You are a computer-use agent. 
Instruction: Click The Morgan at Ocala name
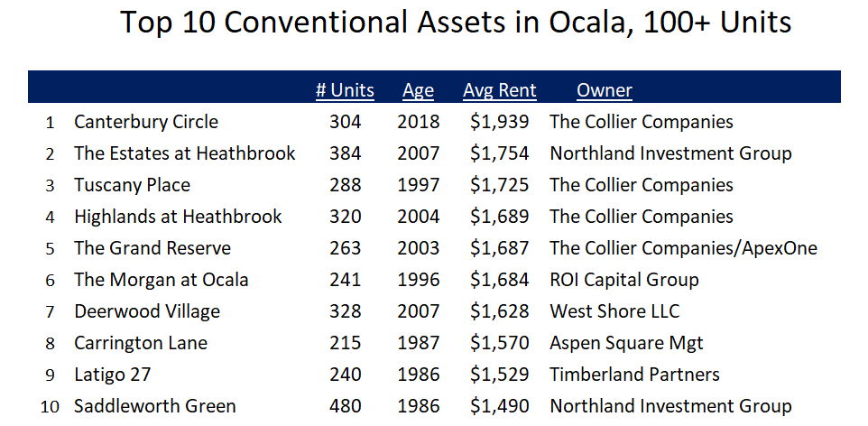[162, 280]
